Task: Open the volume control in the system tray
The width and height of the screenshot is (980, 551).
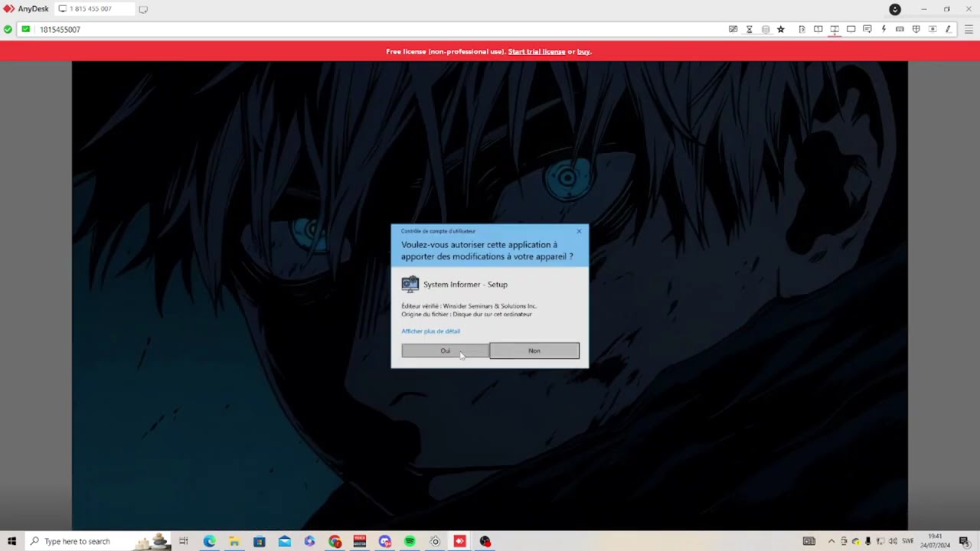Action: point(893,541)
